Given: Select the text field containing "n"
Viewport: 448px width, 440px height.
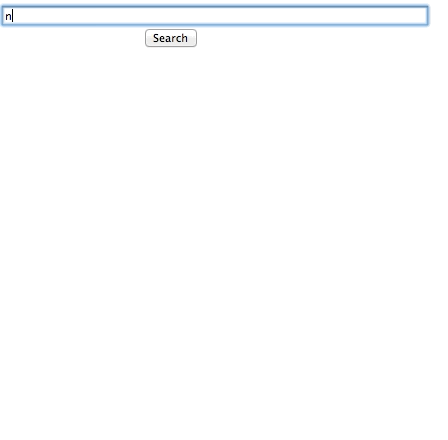Looking at the screenshot, I should pyautogui.click(x=215, y=15).
